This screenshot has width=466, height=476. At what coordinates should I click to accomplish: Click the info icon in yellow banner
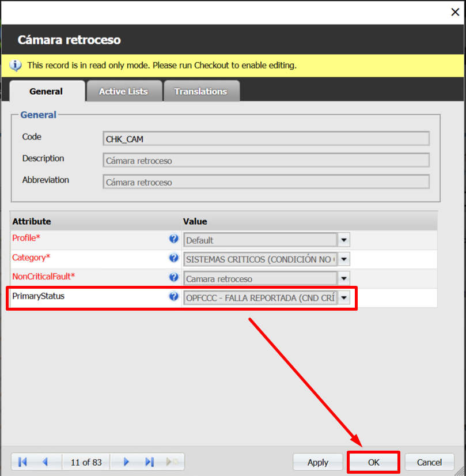click(x=16, y=65)
